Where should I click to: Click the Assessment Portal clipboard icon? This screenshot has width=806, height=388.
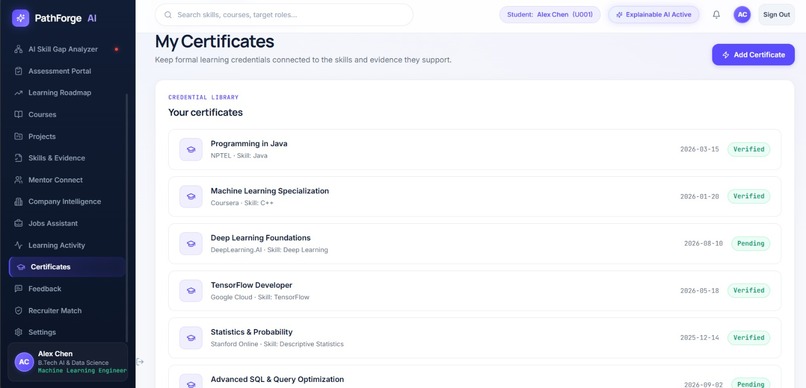pos(19,71)
